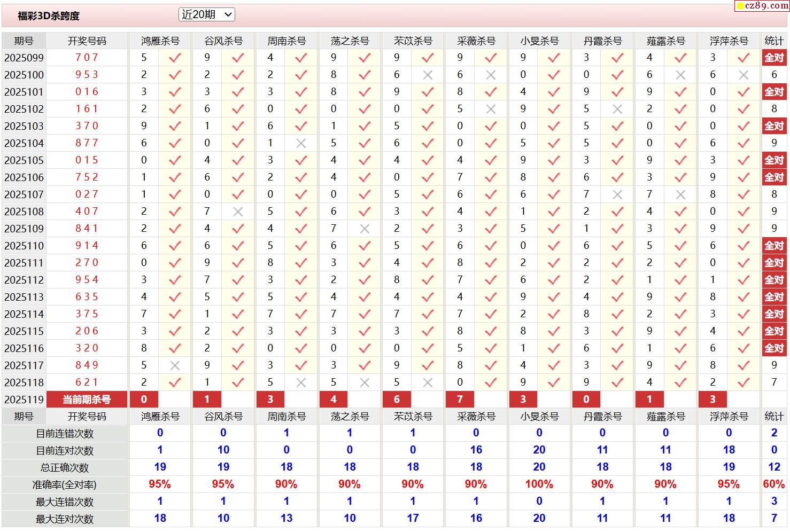Click the 全对 badge in row 2025099
The image size is (790, 532).
tap(774, 58)
